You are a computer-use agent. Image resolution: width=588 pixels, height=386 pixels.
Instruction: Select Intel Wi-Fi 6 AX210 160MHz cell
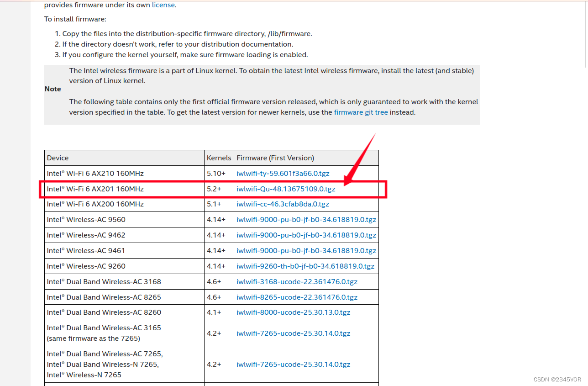[x=124, y=174]
